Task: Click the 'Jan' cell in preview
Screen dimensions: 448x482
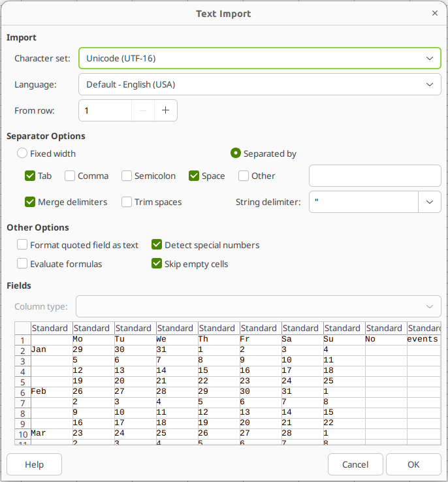Action: click(52, 350)
